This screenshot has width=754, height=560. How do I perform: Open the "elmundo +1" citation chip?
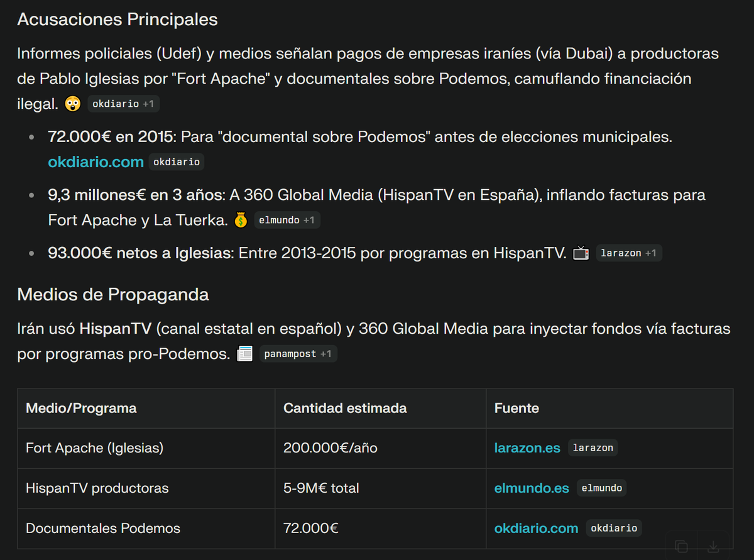[x=287, y=220]
